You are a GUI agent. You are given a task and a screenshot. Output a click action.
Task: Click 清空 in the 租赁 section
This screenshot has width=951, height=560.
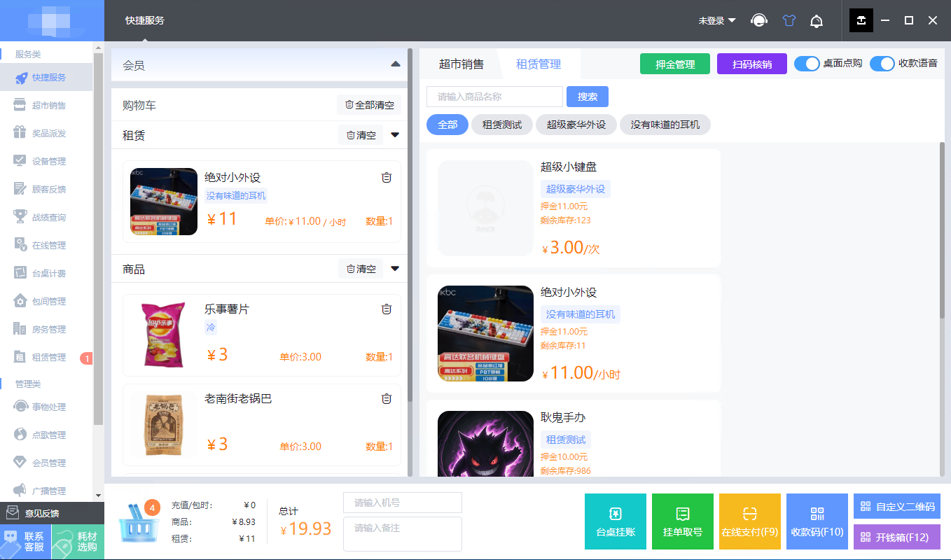(x=361, y=135)
